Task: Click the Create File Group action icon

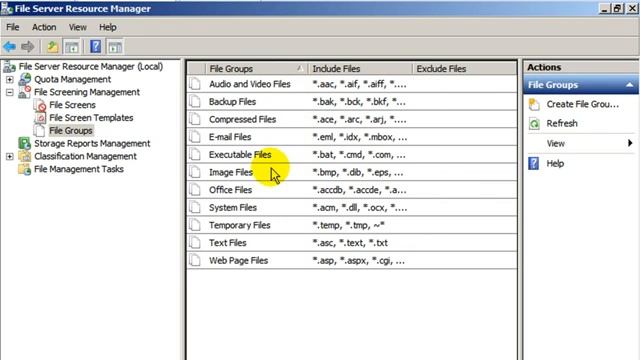Action: [x=534, y=104]
